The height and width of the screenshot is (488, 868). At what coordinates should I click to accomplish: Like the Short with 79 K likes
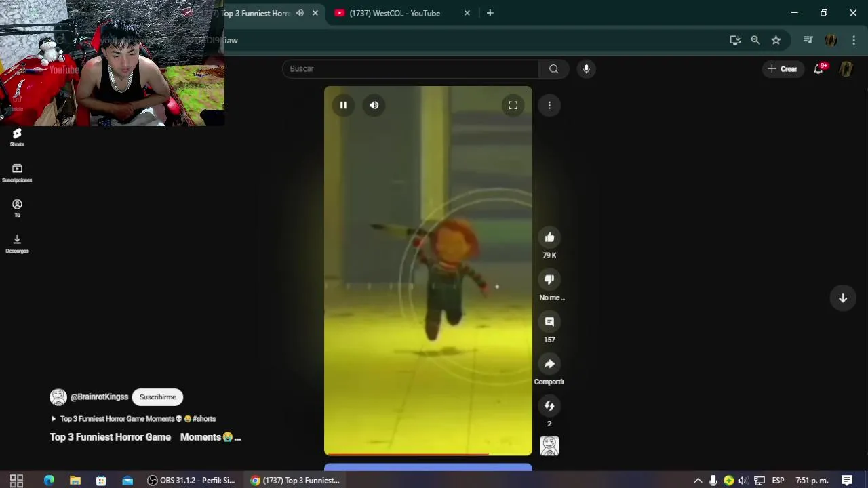tap(549, 237)
